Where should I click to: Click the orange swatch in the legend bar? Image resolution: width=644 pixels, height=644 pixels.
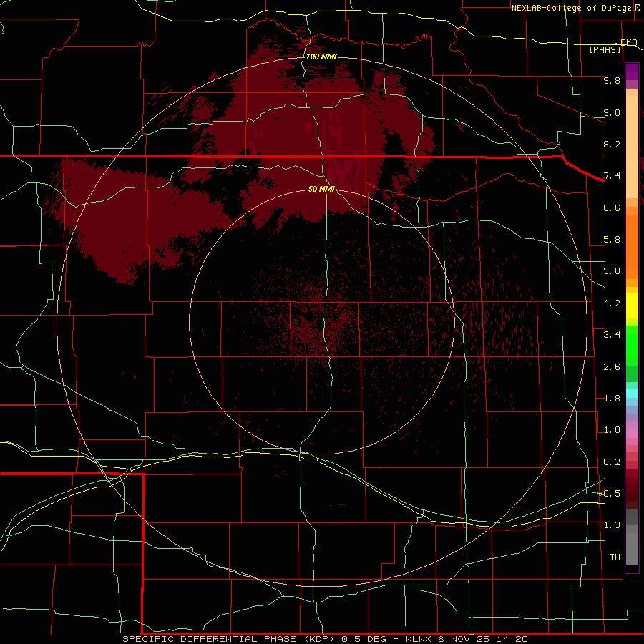(632, 246)
